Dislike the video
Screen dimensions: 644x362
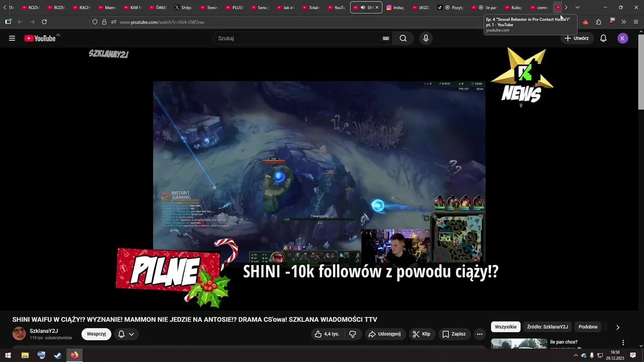click(x=353, y=334)
